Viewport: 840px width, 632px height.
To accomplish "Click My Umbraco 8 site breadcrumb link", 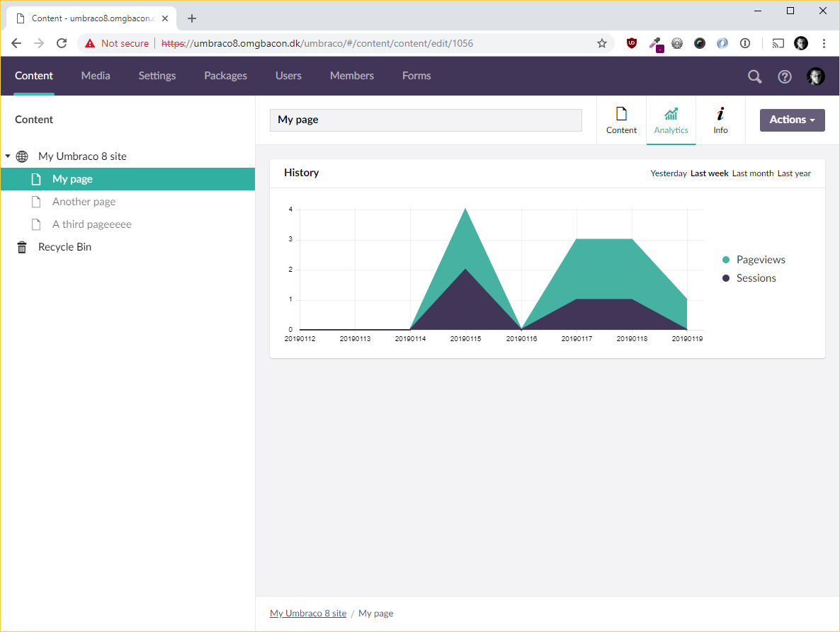I will tap(308, 614).
